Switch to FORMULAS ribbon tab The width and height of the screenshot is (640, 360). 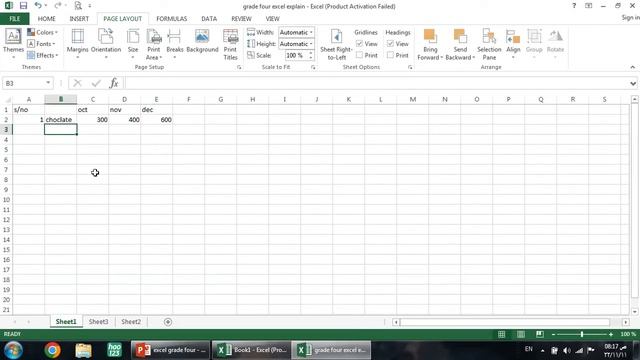click(171, 19)
